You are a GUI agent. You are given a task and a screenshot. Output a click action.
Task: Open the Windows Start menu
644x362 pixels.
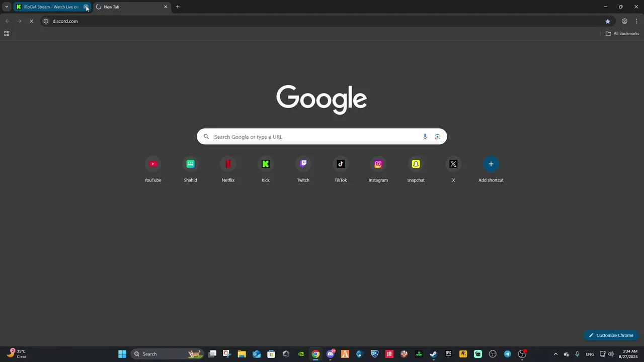pyautogui.click(x=122, y=354)
